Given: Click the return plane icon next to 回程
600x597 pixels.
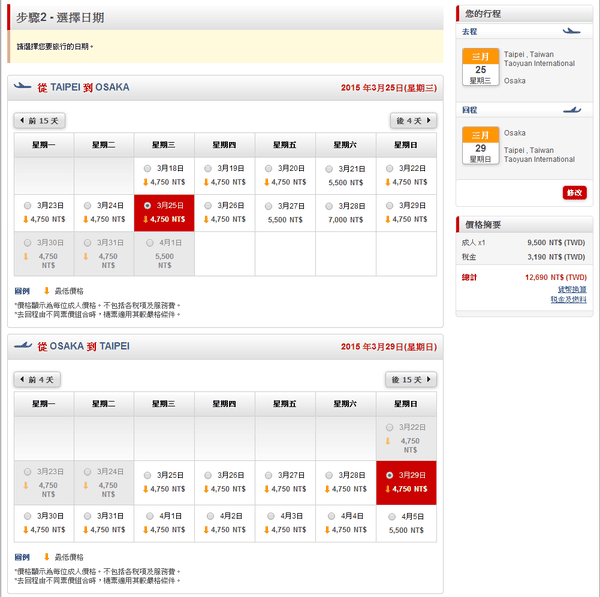Looking at the screenshot, I should [x=572, y=109].
